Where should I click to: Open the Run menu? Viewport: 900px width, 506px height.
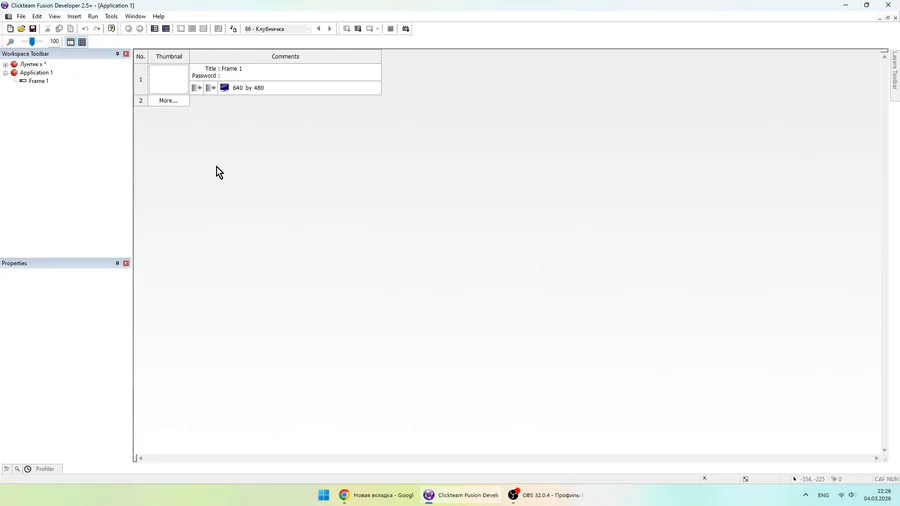pos(93,17)
